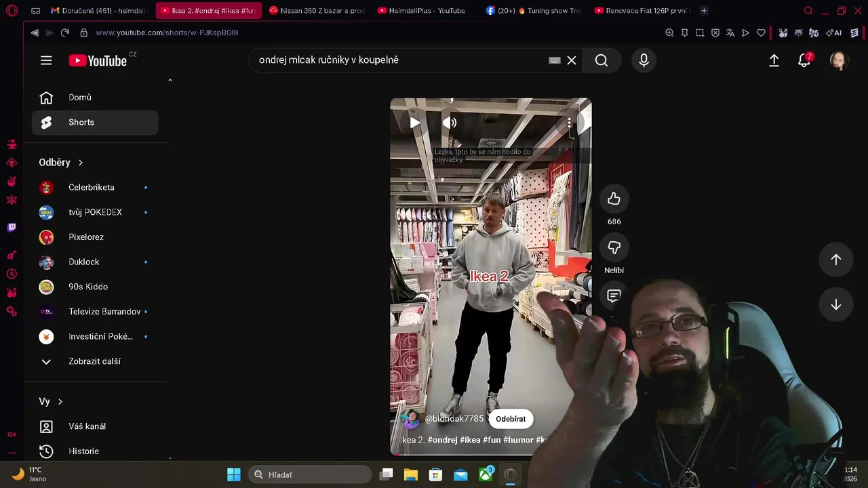Open YouTube notifications bell

tap(804, 60)
